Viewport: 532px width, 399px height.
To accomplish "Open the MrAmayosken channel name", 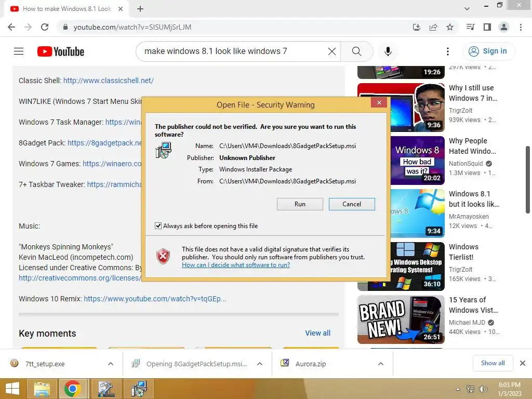I will coord(469,216).
